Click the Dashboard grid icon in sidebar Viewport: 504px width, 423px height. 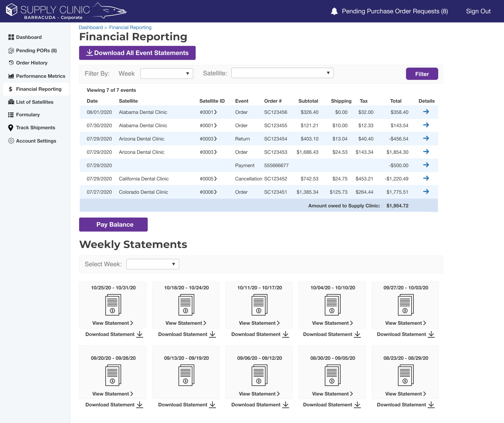[11, 37]
